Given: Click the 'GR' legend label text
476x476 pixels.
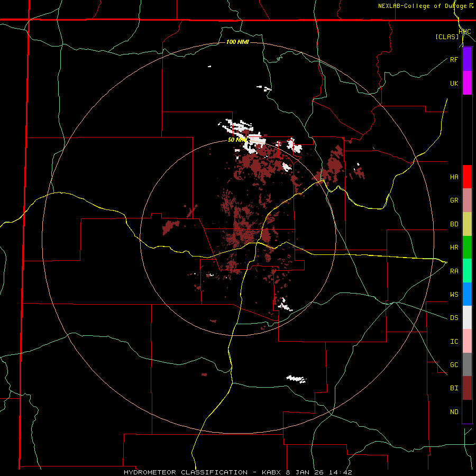Looking at the screenshot, I should pyautogui.click(x=454, y=200).
